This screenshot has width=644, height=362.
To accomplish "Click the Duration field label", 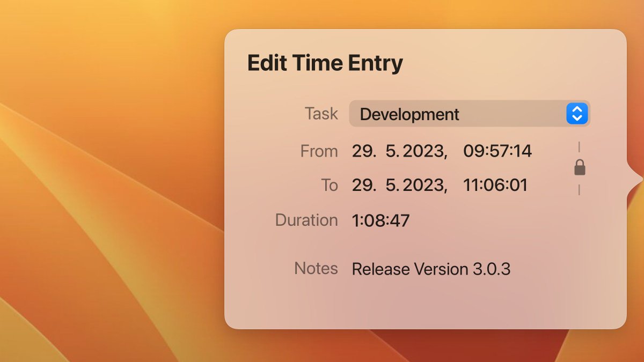I will click(306, 220).
